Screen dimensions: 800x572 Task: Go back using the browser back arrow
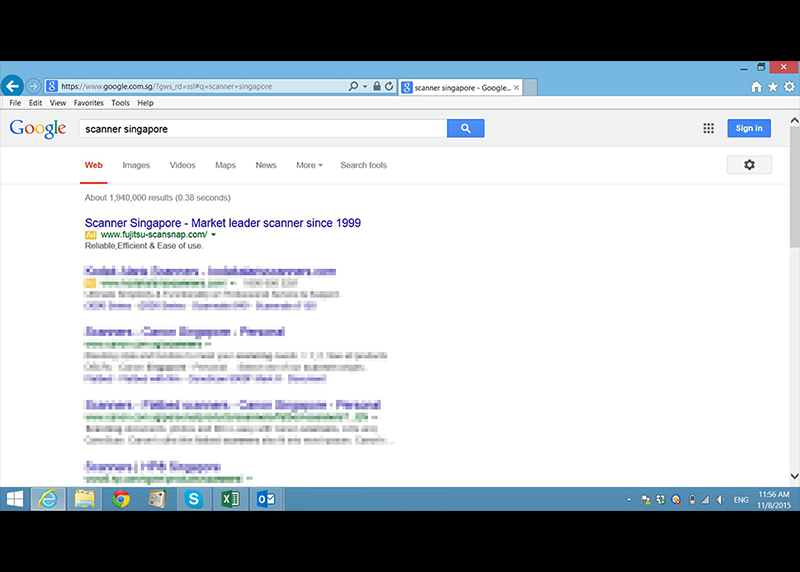coord(12,86)
